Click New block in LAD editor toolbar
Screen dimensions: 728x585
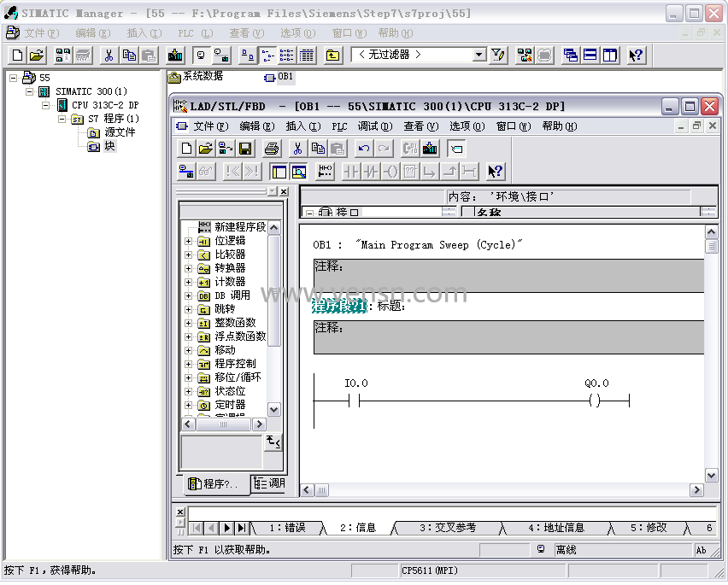point(186,149)
